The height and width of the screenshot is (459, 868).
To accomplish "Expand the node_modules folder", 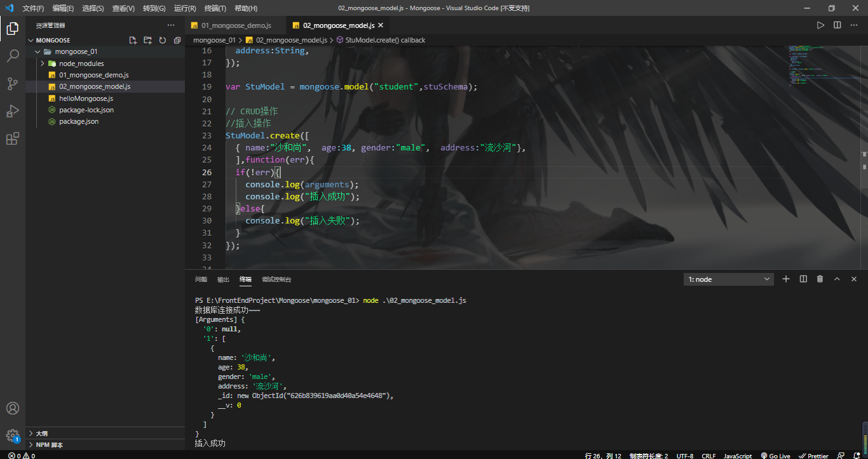I will (105, 63).
